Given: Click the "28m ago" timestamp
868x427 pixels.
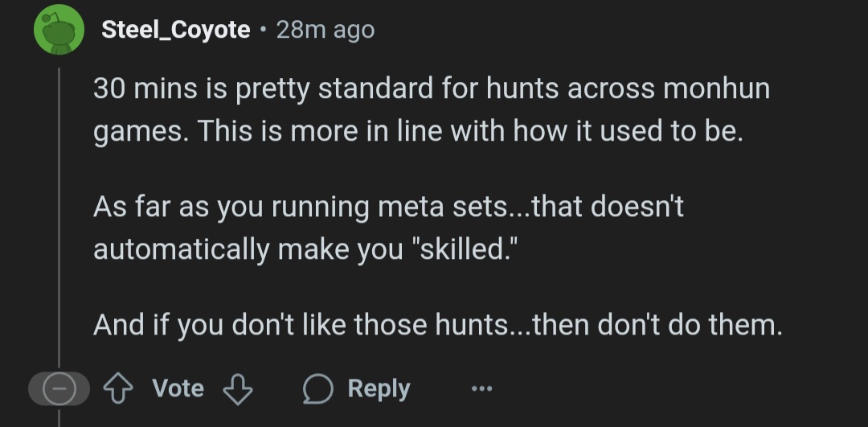Looking at the screenshot, I should tap(325, 31).
